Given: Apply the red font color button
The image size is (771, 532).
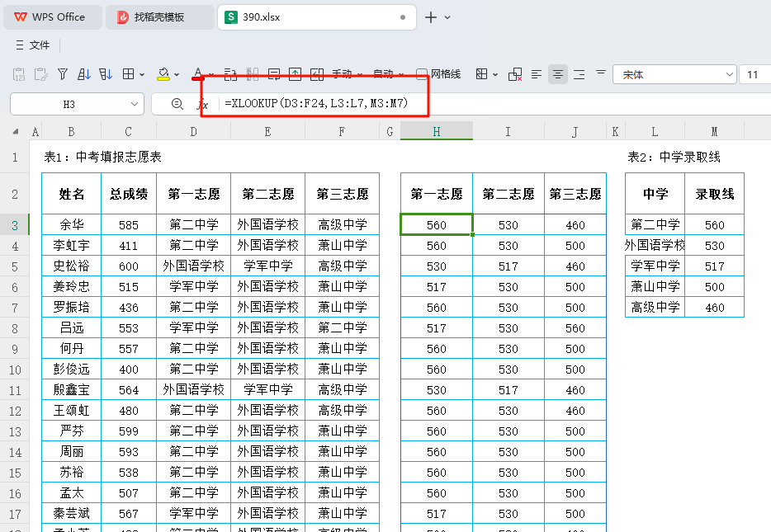Looking at the screenshot, I should [x=198, y=74].
